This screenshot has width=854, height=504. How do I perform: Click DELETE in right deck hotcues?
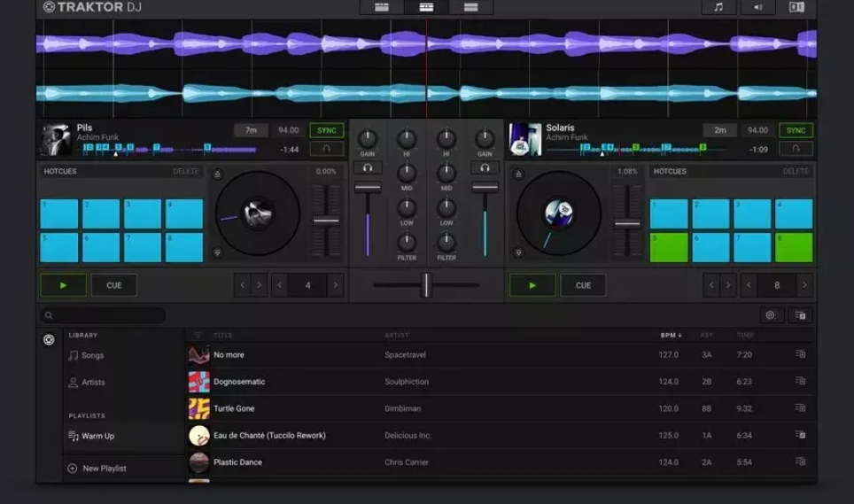click(796, 172)
